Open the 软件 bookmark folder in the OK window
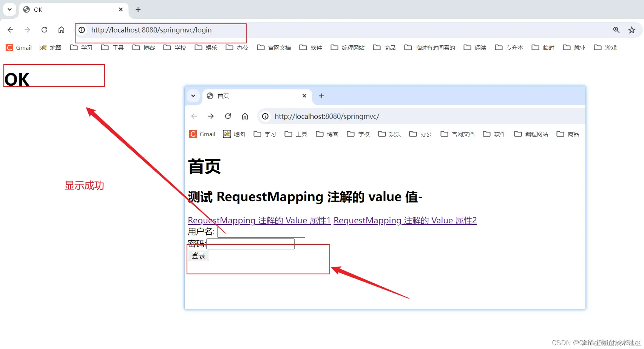 click(310, 48)
